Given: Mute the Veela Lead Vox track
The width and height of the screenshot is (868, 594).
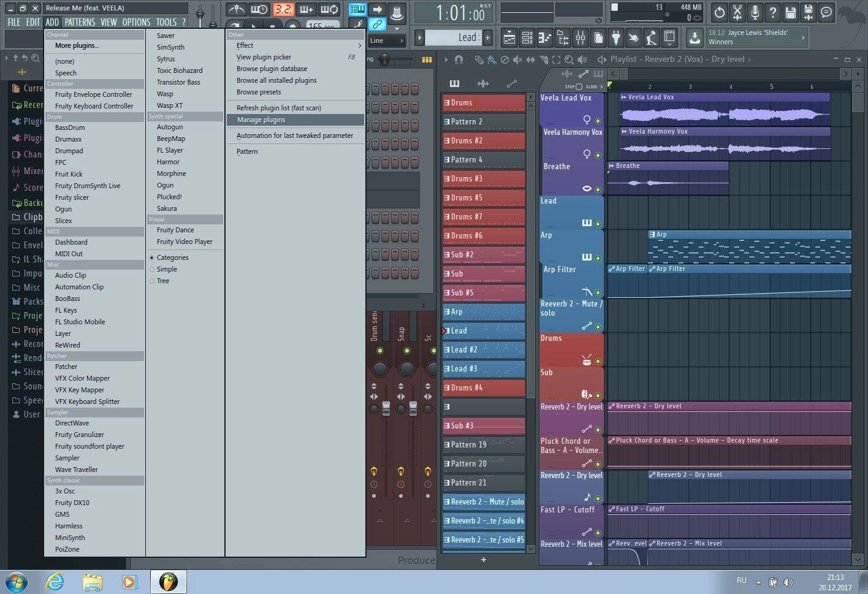Looking at the screenshot, I should coord(598,121).
